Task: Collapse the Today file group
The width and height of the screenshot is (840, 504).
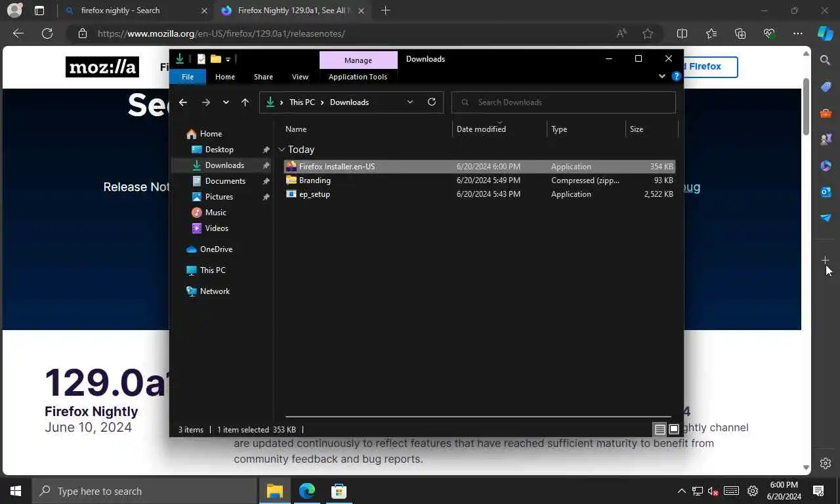Action: coord(282,150)
